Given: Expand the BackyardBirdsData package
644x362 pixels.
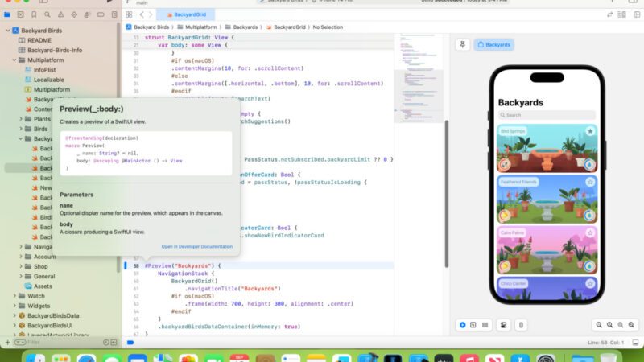Looking at the screenshot, I should click(x=14, y=315).
